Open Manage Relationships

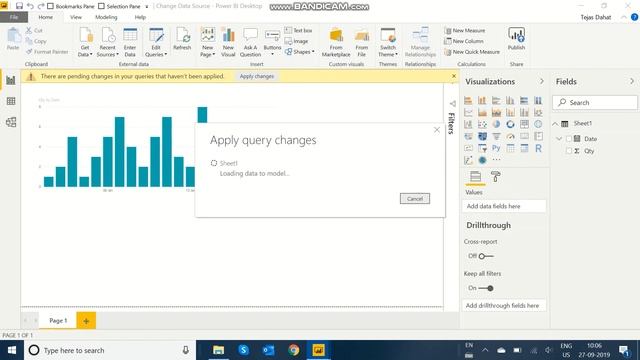click(420, 42)
